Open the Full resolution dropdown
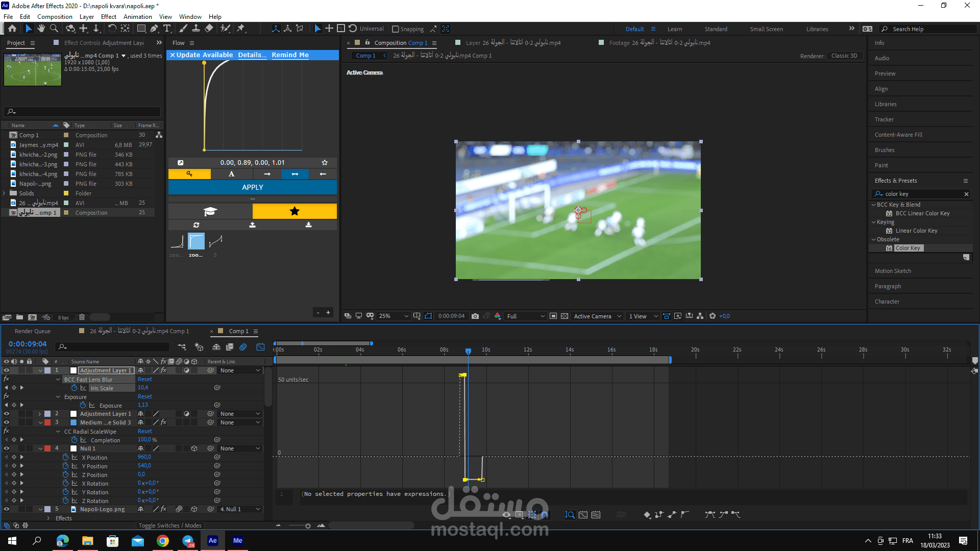 pyautogui.click(x=526, y=316)
